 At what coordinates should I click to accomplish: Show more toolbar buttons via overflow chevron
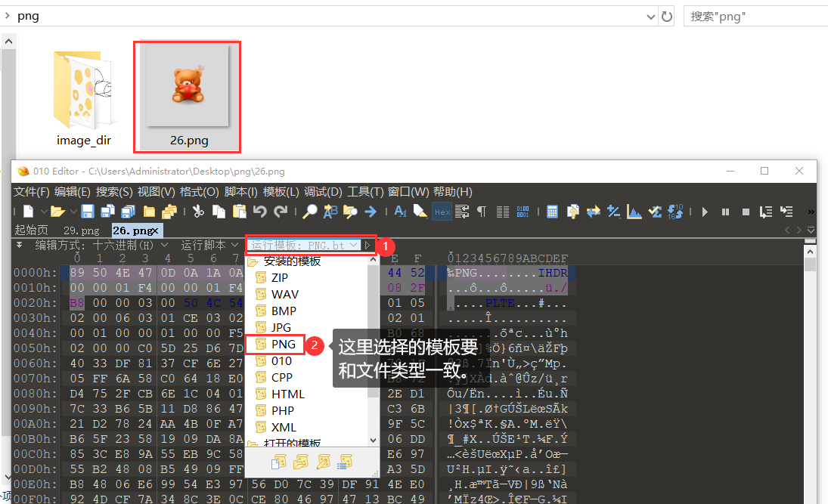pos(811,212)
